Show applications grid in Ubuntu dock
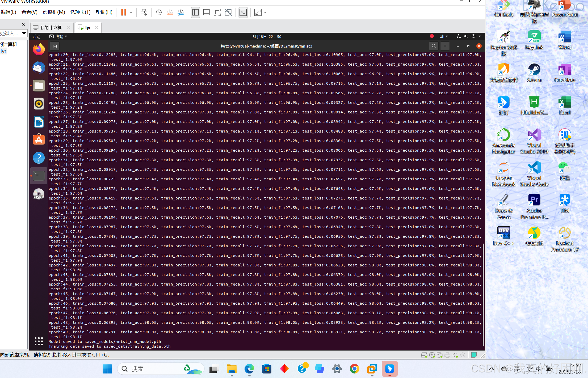588x378 pixels. (39, 341)
